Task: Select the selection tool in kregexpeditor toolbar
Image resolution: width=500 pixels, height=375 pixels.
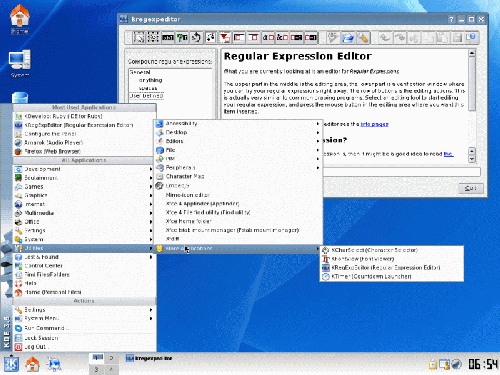Action: tap(139, 37)
